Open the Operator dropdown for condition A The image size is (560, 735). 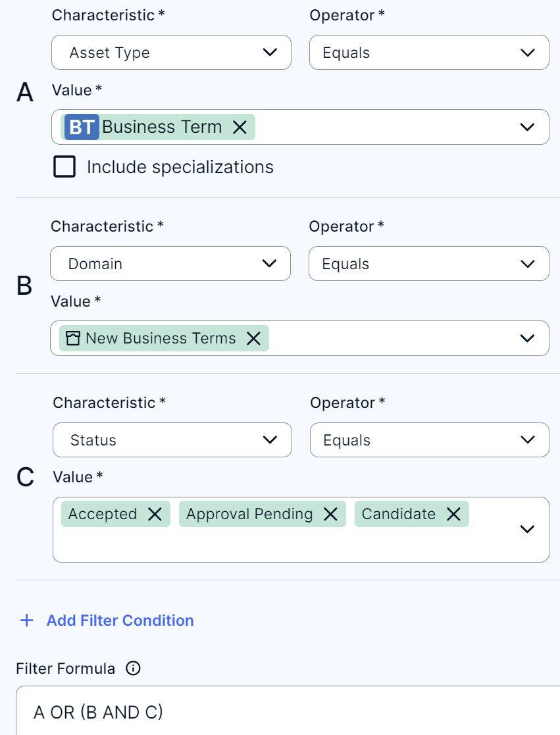[x=429, y=53]
